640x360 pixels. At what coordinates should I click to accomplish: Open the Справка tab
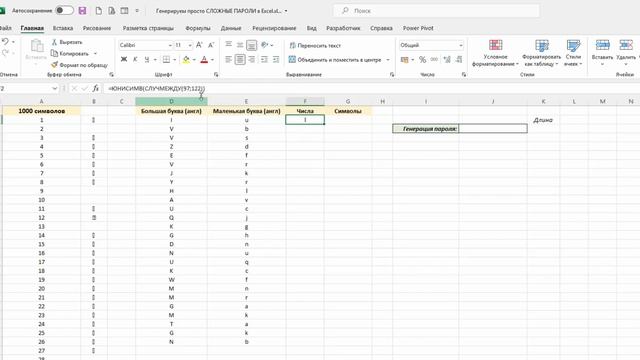click(381, 28)
